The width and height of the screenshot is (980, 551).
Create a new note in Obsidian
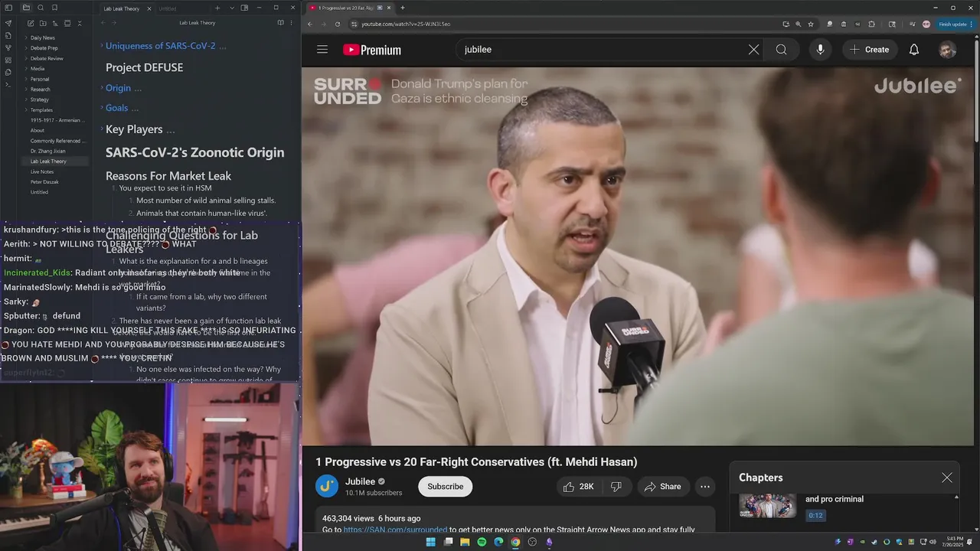click(30, 23)
